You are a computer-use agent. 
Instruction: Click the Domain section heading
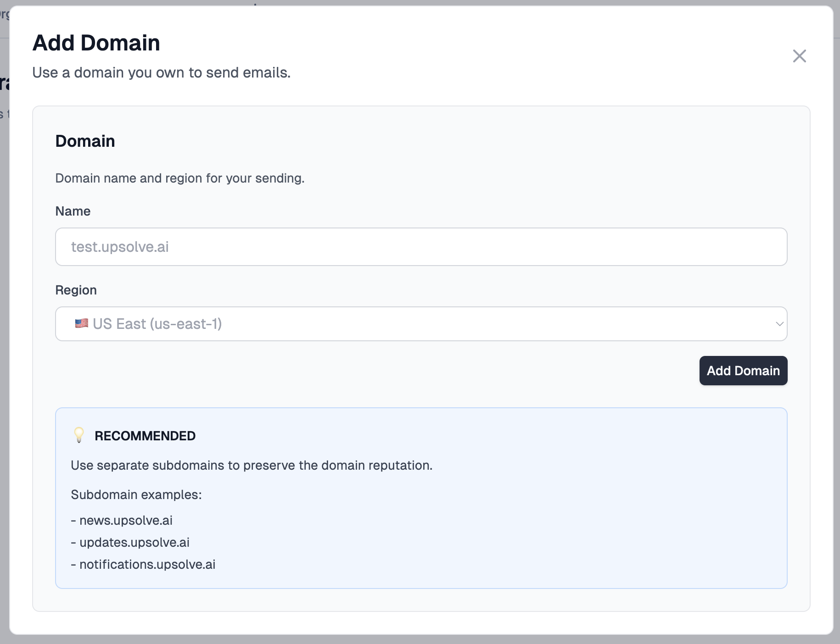click(85, 141)
